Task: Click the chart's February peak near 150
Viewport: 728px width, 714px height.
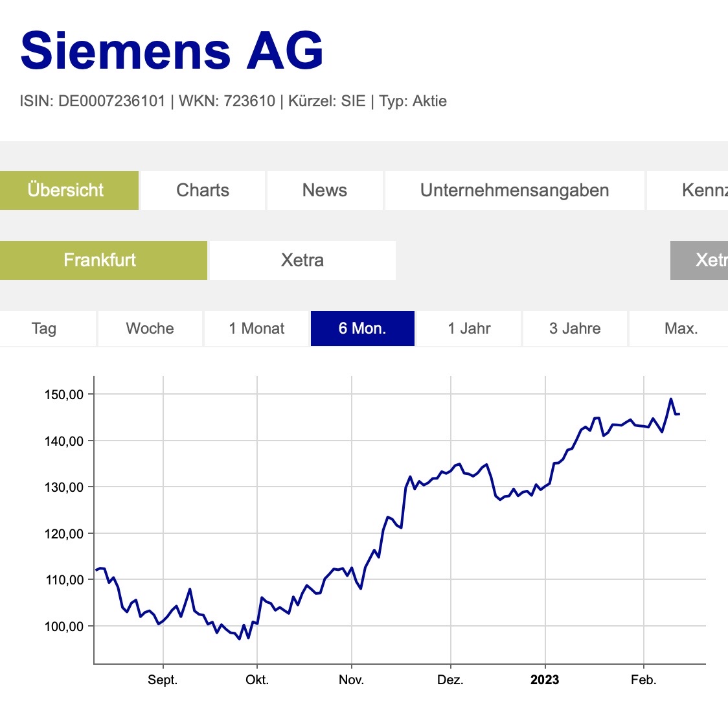Action: tap(671, 399)
